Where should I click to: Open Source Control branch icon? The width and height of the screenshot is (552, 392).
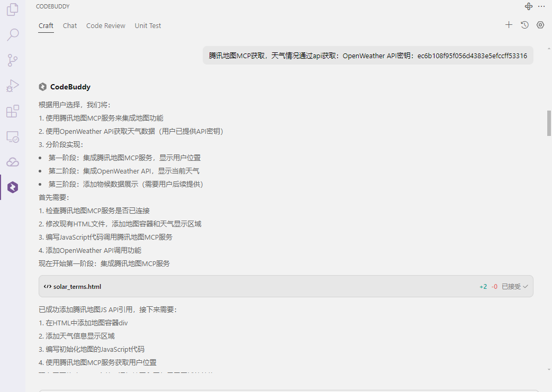coord(13,60)
